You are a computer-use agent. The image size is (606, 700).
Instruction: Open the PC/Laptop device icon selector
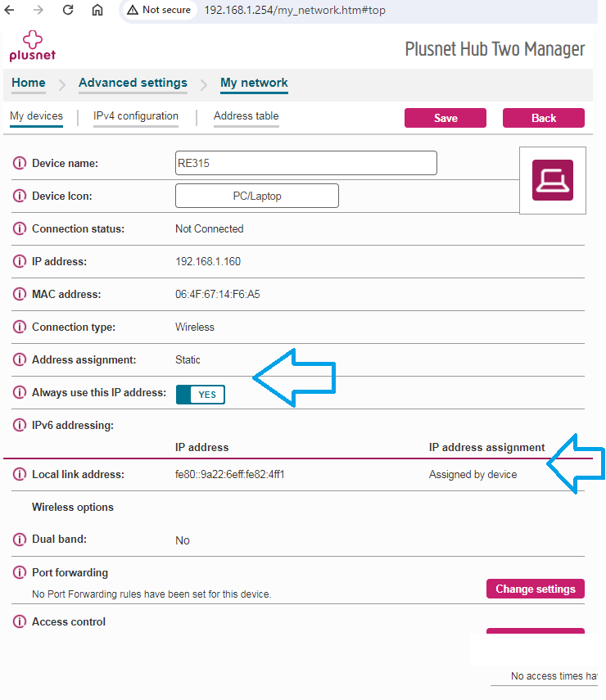tap(256, 195)
